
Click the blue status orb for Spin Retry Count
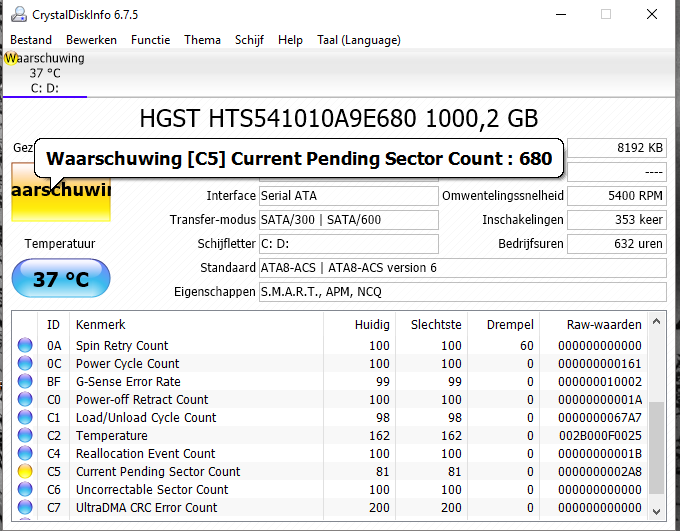coord(26,346)
